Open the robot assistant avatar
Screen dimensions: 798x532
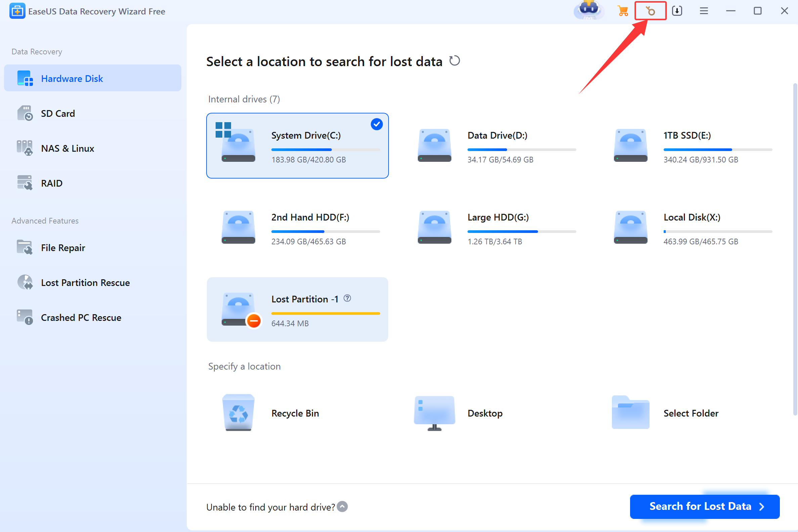589,9
